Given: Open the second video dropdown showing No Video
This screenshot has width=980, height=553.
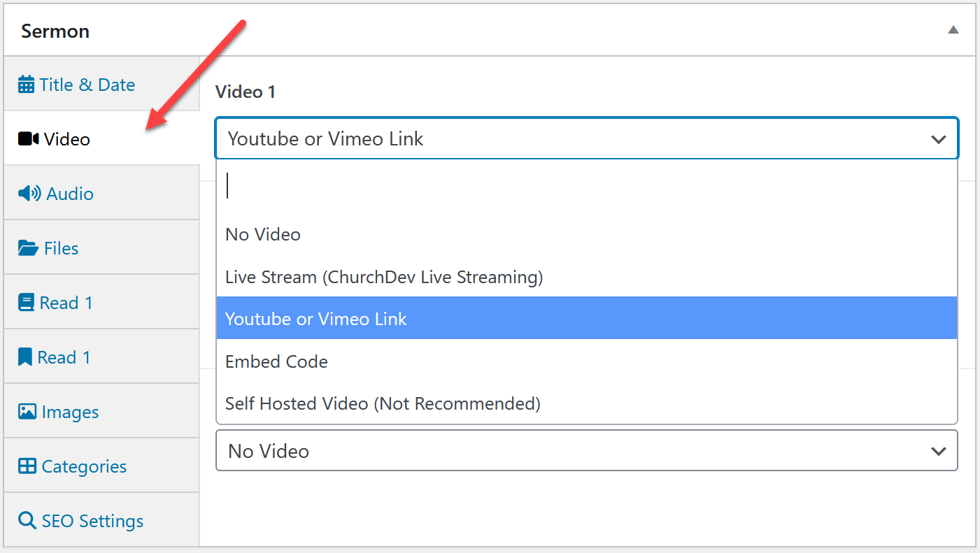Looking at the screenshot, I should coord(586,451).
